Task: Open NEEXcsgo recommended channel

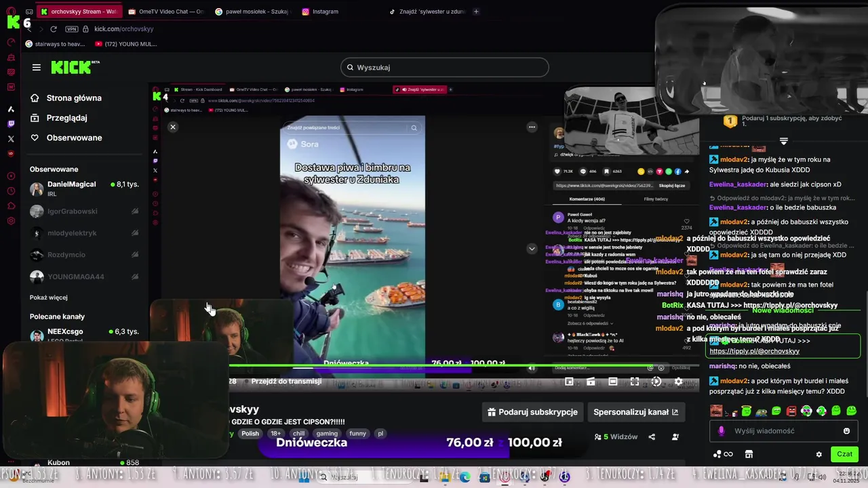Action: coord(85,335)
